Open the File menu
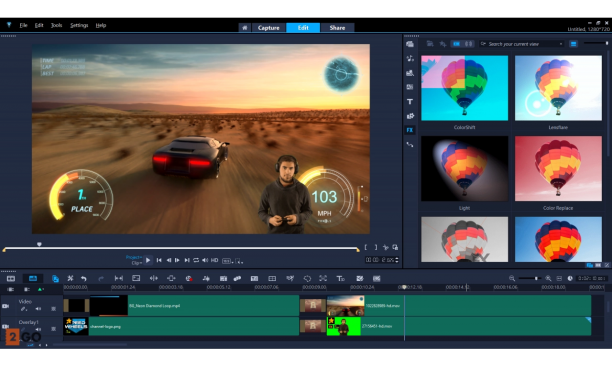The width and height of the screenshot is (612, 367). click(x=23, y=25)
